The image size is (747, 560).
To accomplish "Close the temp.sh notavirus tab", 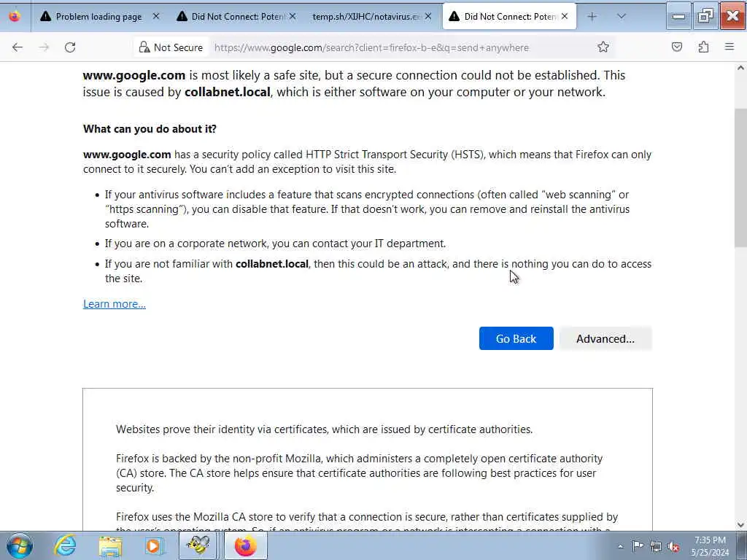I will 428,16.
